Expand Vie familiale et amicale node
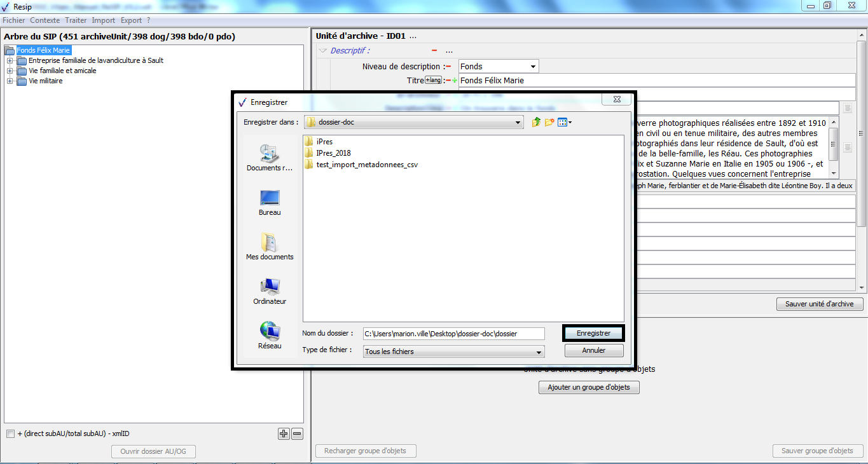This screenshot has width=868, height=464. point(10,71)
